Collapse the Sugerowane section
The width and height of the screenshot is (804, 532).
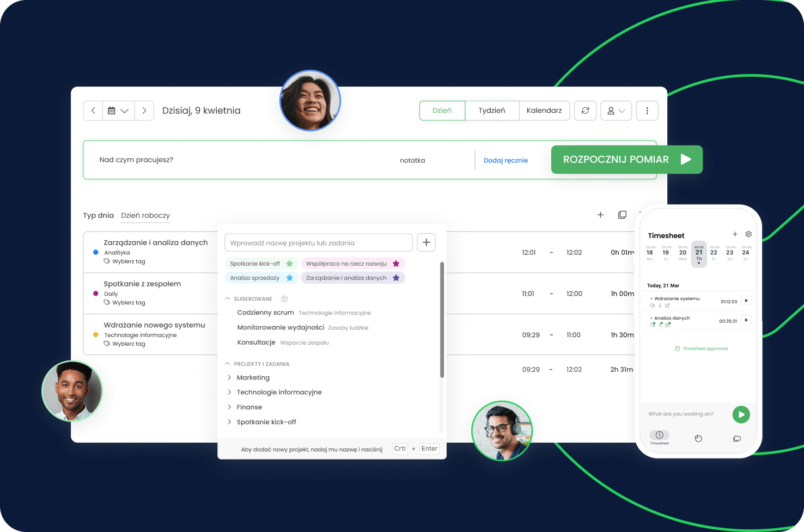pyautogui.click(x=228, y=299)
